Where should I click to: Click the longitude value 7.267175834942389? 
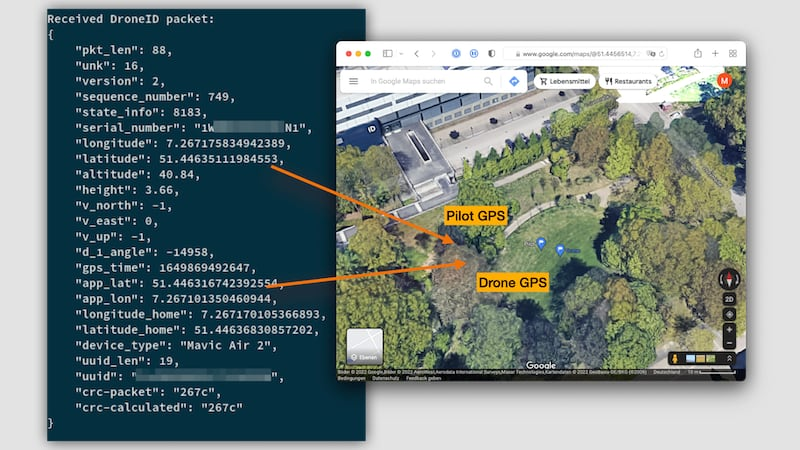point(225,143)
